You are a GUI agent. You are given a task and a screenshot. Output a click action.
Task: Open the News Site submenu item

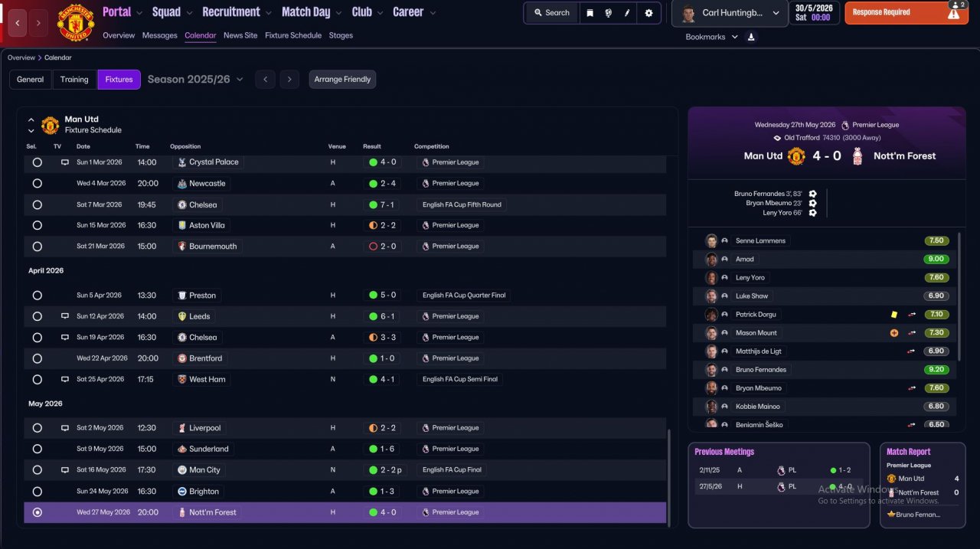tap(240, 36)
